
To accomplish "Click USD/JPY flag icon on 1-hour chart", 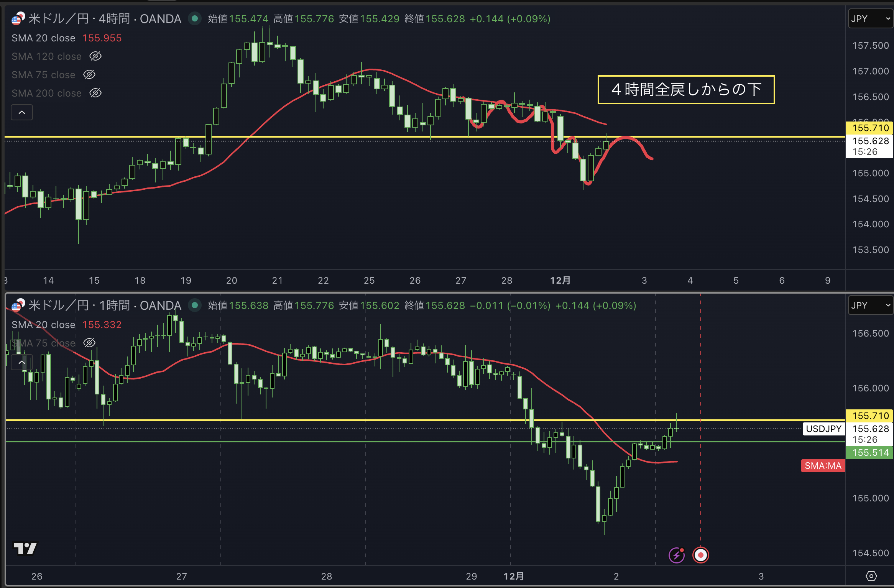I will pos(18,305).
